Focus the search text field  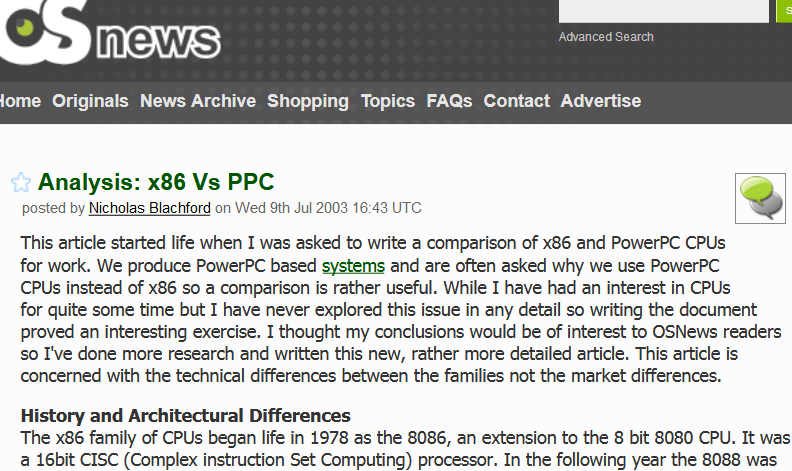[663, 11]
